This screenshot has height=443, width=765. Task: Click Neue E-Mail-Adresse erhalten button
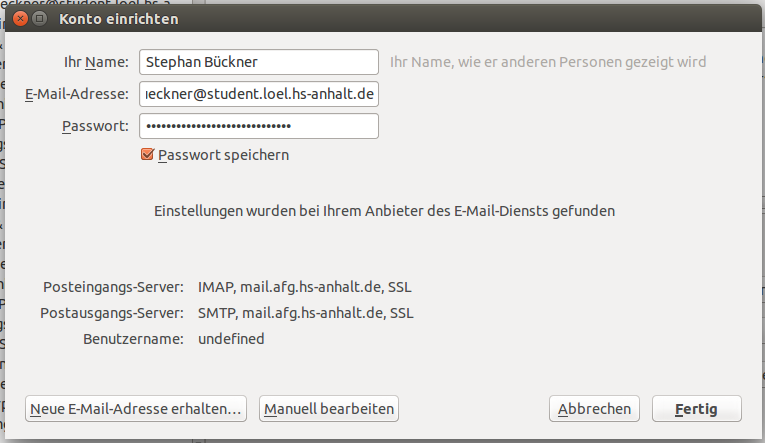(x=136, y=408)
